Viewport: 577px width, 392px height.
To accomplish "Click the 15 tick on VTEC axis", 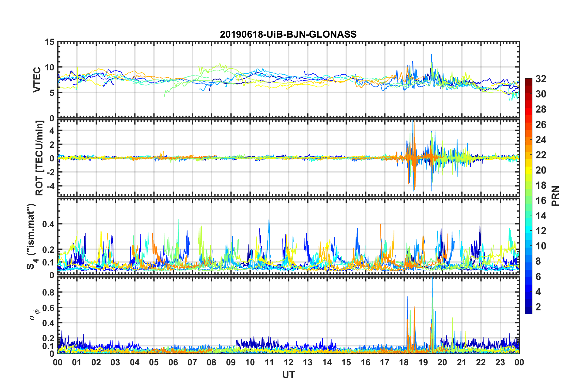I will (49, 42).
